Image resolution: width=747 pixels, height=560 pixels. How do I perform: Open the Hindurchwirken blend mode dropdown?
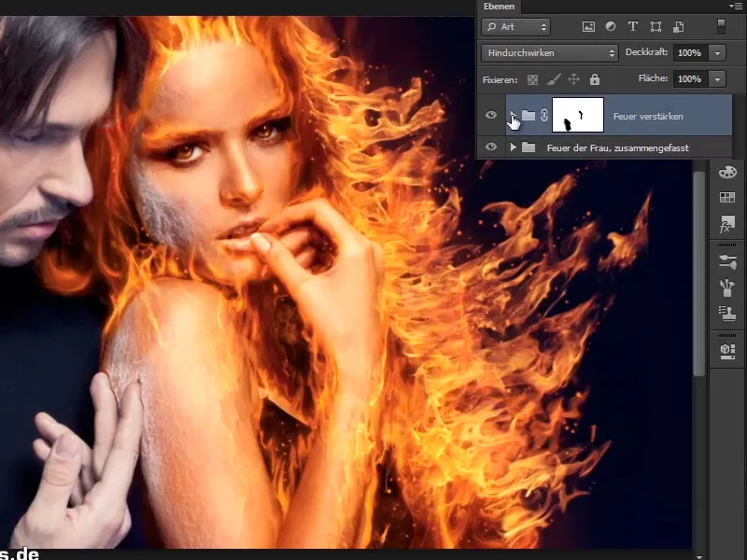[x=550, y=53]
